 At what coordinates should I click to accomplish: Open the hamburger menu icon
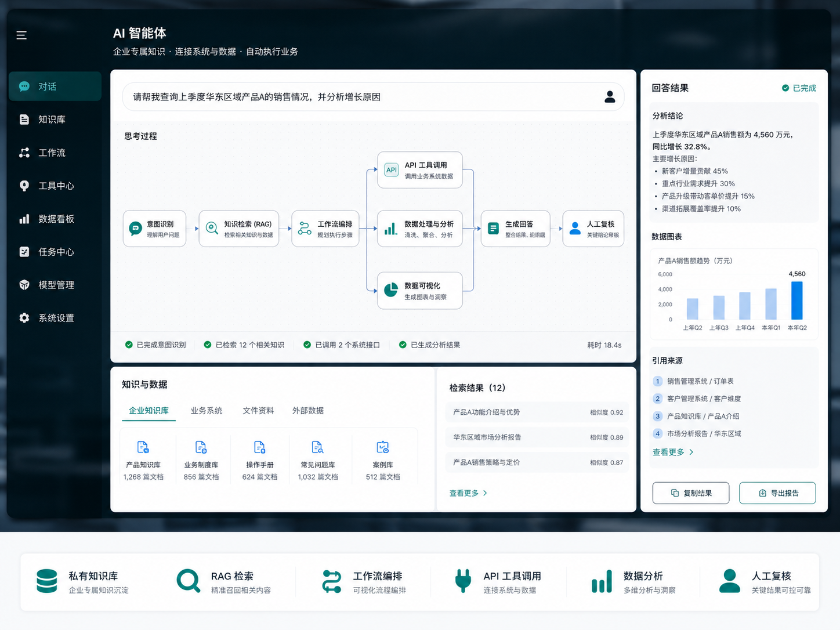21,35
